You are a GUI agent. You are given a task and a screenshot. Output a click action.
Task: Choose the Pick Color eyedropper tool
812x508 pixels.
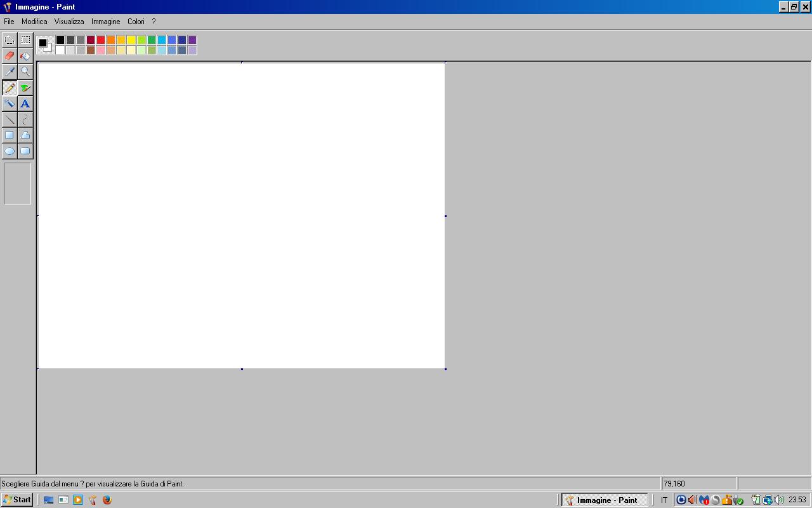pyautogui.click(x=10, y=72)
